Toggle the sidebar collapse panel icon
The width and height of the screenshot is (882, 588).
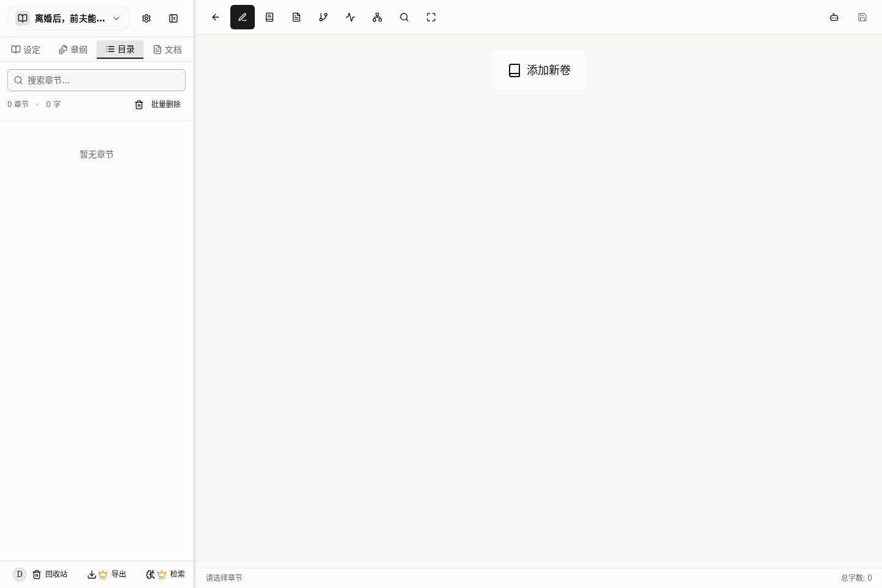coord(173,18)
